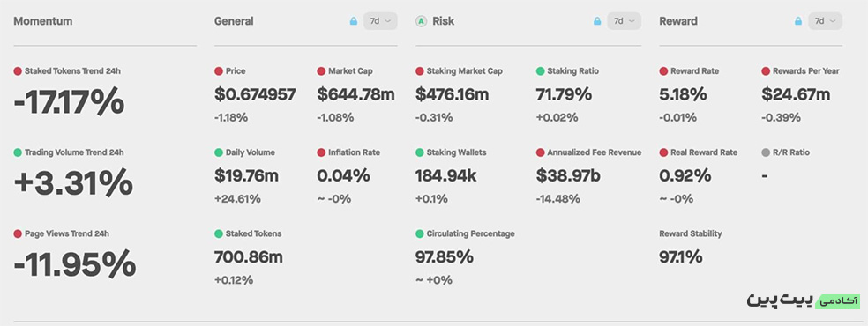Click the red dot beside Annualized Fee Revenue
This screenshot has height=326, width=868.
coord(540,152)
